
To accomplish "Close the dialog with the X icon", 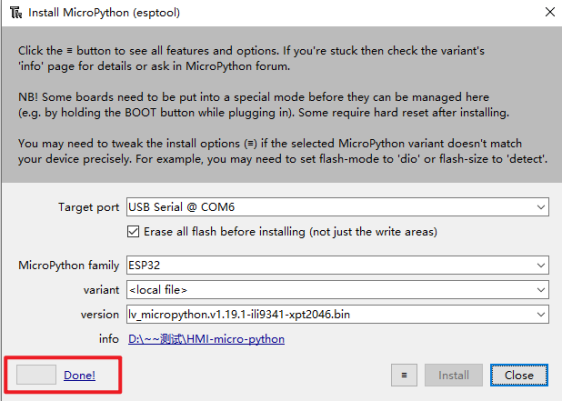I will click(550, 12).
